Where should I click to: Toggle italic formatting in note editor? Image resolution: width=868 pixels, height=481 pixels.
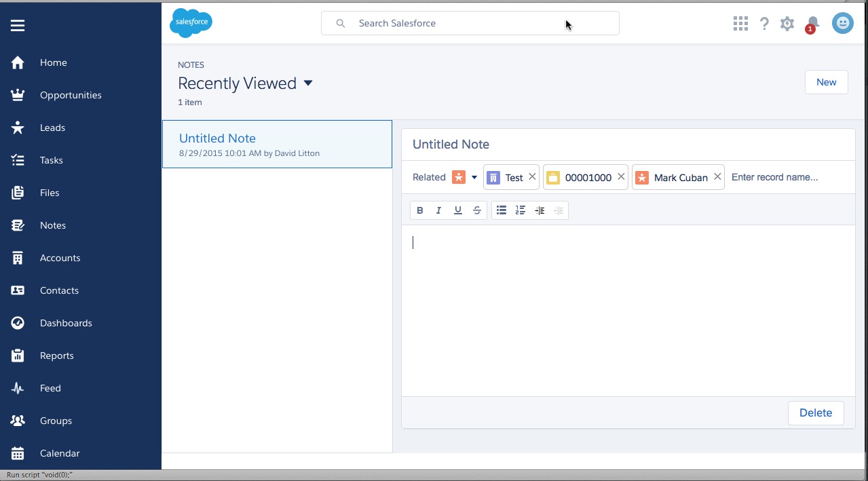439,210
